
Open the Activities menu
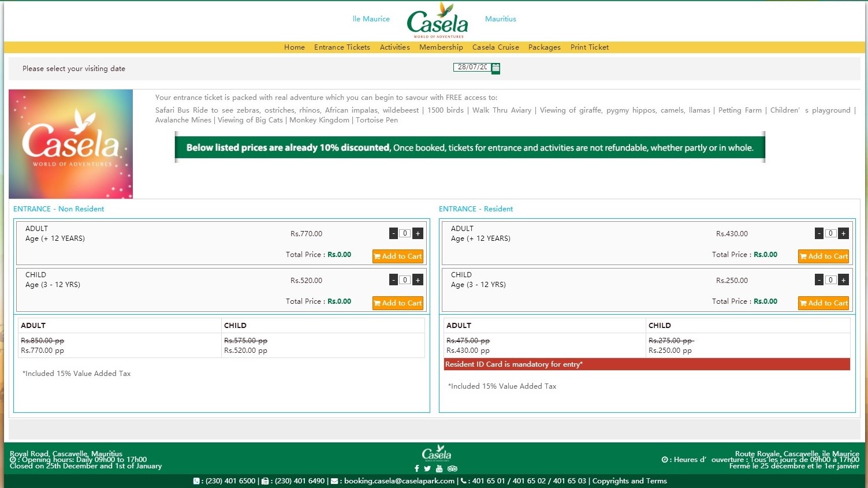(395, 47)
